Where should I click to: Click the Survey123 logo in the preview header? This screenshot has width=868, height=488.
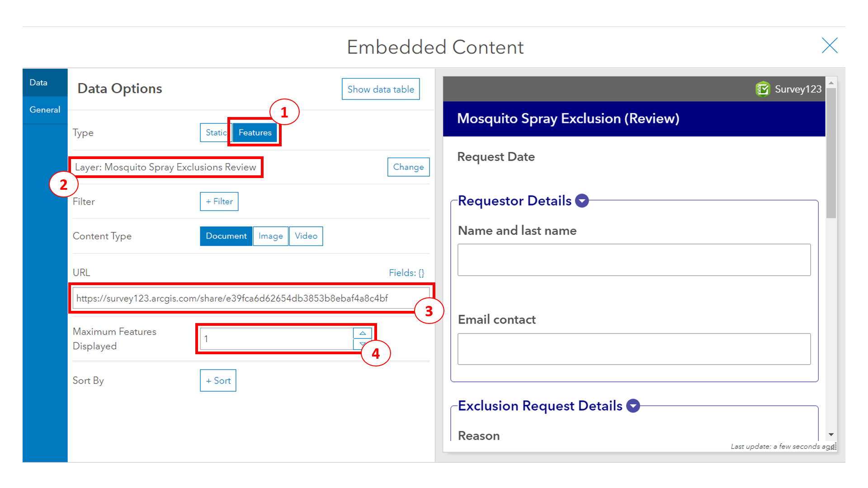[x=763, y=89]
